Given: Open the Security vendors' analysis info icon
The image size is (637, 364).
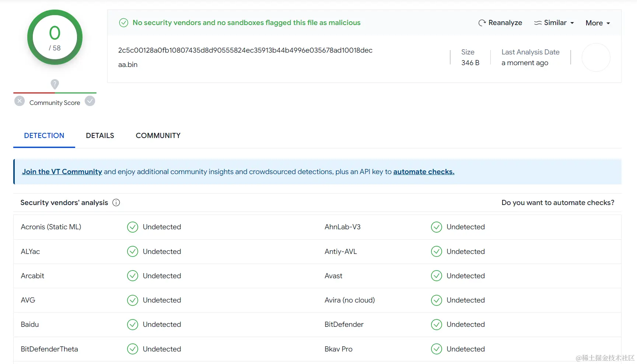Looking at the screenshot, I should coord(116,202).
